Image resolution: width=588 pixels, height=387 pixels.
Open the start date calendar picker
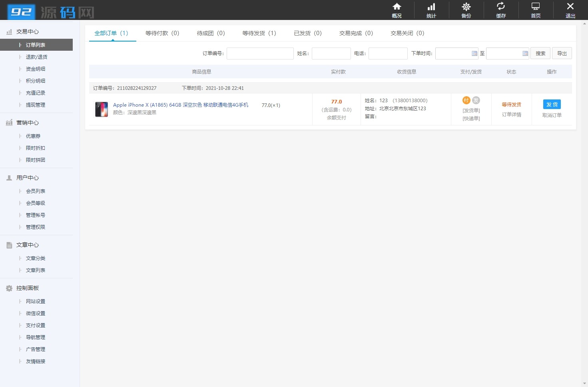[474, 54]
